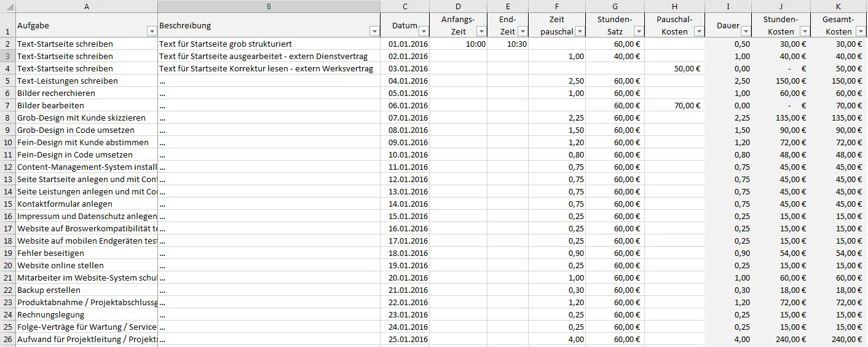The height and width of the screenshot is (347, 868).
Task: Select column K by its header letter
Action: coord(839,6)
